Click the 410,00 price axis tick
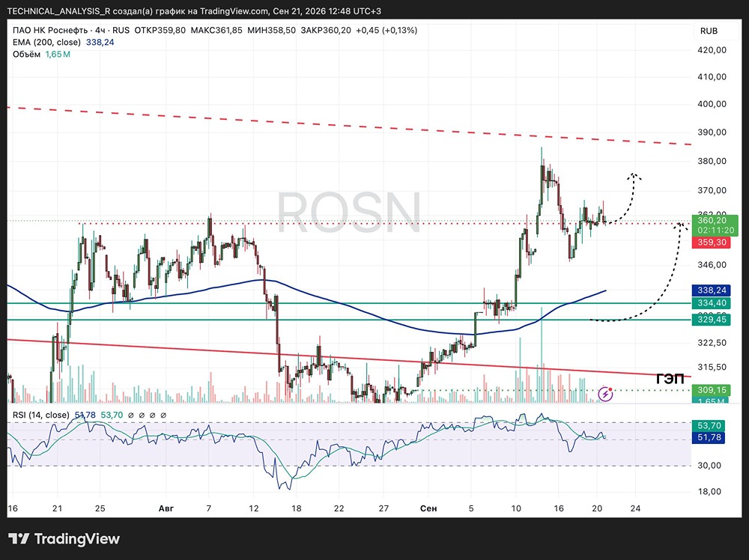 (712, 77)
